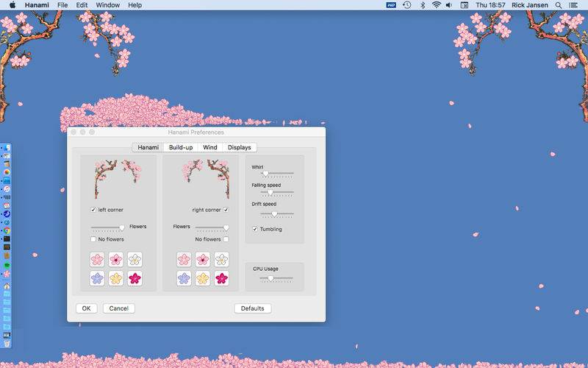Toggle the Tumbling checkbox
This screenshot has height=368, width=588.
tap(255, 229)
